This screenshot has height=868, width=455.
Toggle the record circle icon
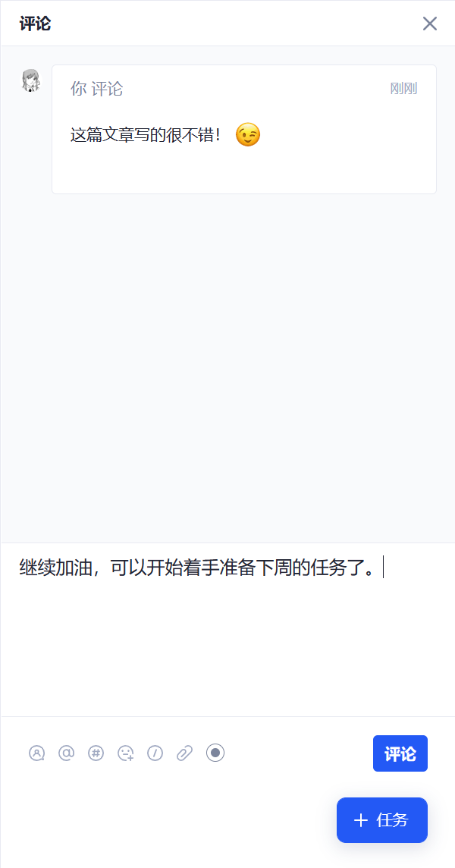[x=215, y=753]
